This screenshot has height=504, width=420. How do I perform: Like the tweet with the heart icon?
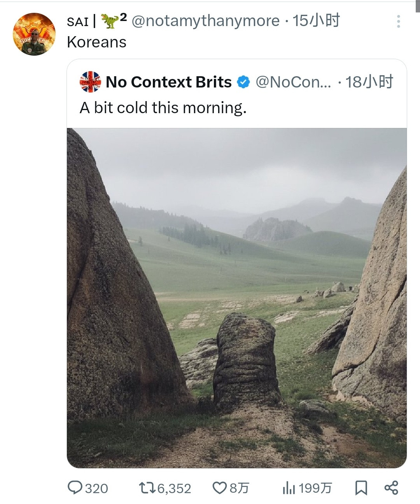click(220, 487)
